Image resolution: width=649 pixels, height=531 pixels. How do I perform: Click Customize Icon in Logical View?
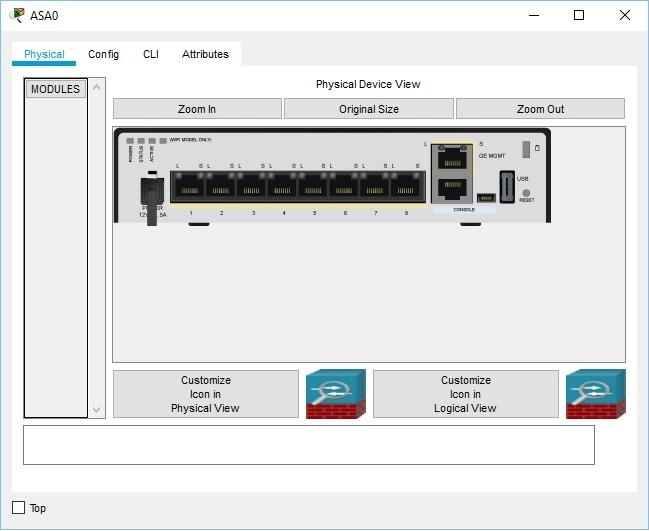(466, 394)
